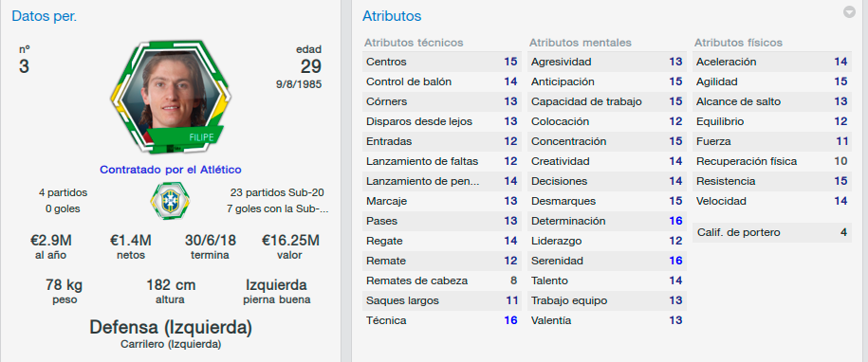868x362 pixels.
Task: Click the Serenidad attribute row
Action: click(x=607, y=261)
